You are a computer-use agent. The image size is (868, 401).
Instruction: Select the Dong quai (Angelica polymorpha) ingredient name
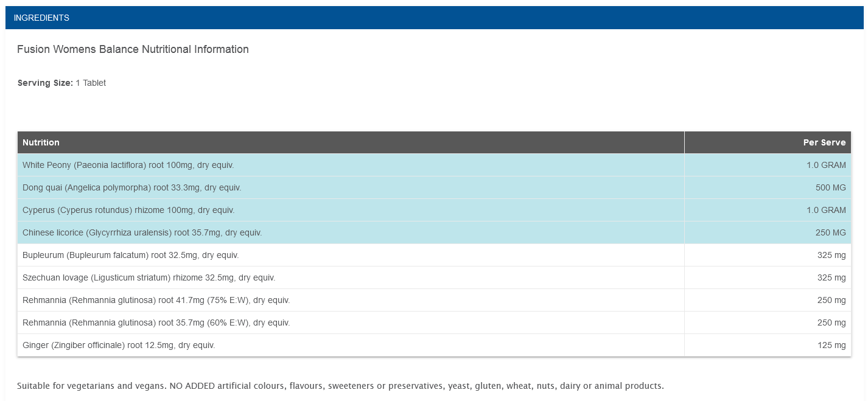pos(131,187)
